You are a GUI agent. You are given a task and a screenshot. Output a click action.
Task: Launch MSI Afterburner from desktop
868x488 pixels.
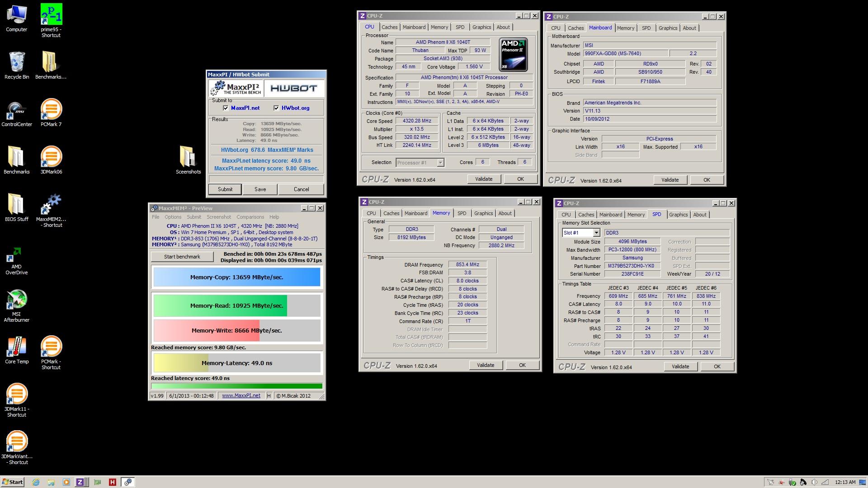(17, 306)
